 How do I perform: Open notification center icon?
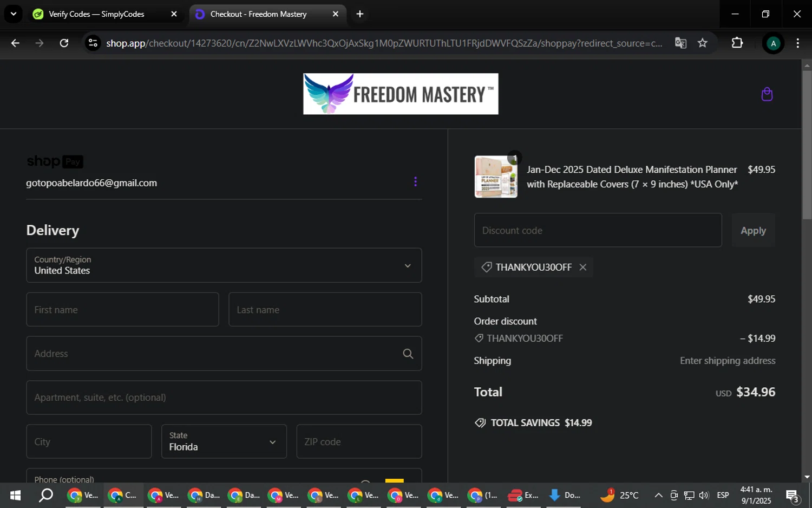pos(793,495)
